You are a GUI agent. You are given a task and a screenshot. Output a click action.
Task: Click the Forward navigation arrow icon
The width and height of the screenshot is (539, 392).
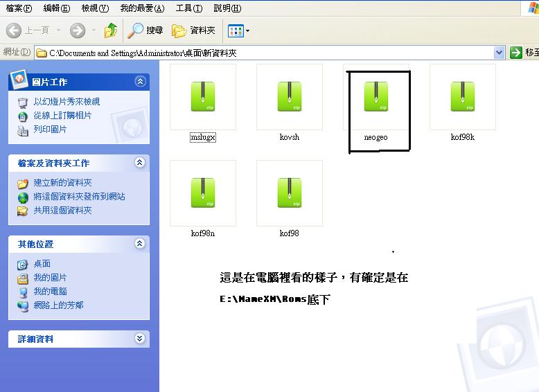coord(77,30)
